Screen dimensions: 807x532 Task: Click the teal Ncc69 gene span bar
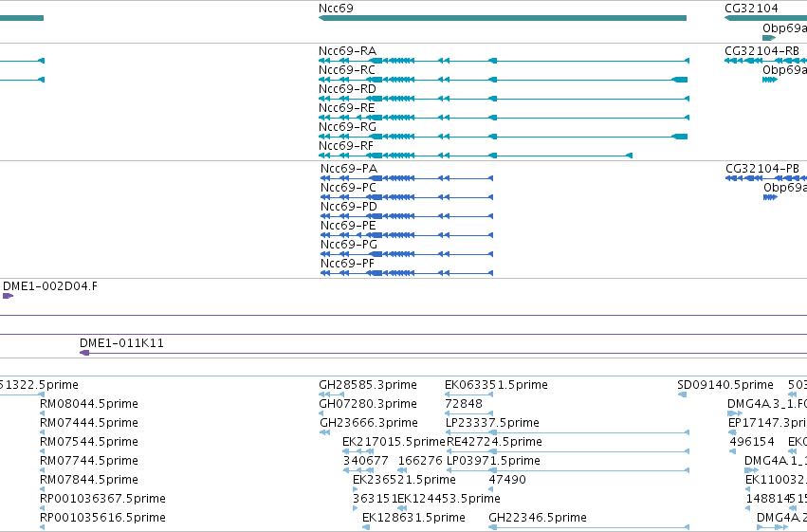pos(503,18)
